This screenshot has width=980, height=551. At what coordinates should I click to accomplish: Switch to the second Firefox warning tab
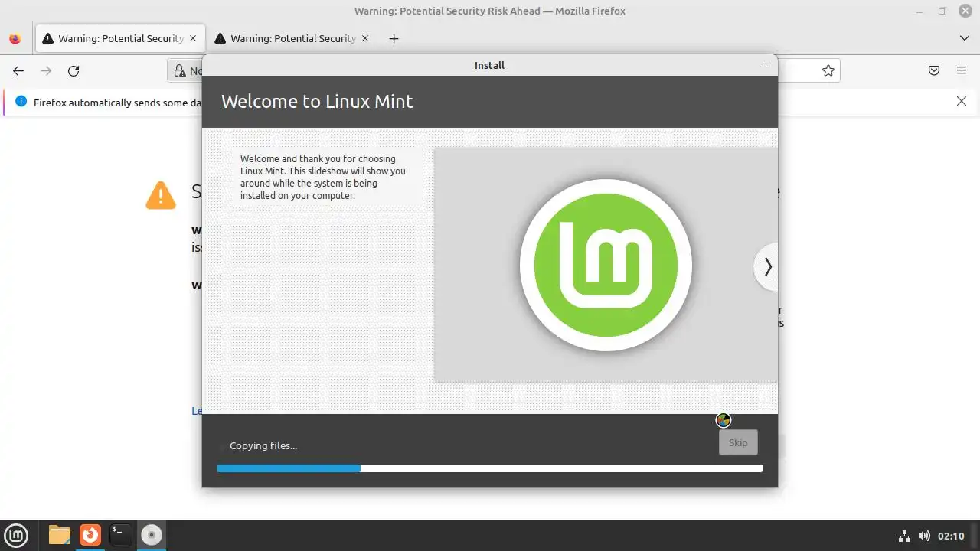click(292, 38)
